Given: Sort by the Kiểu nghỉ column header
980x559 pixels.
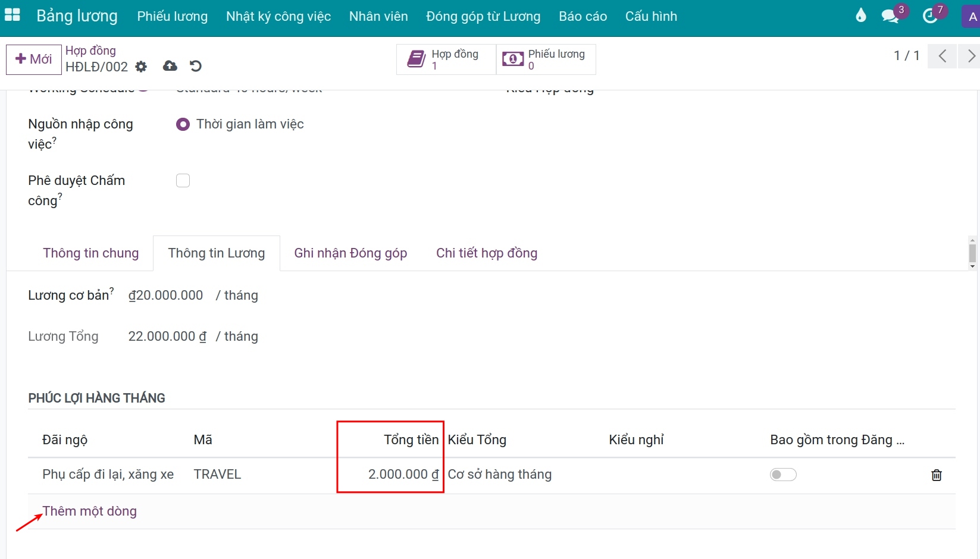Looking at the screenshot, I should [x=636, y=440].
